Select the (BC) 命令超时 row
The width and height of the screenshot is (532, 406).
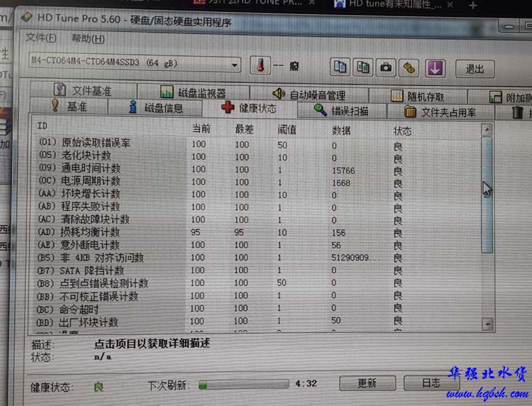tap(258, 308)
